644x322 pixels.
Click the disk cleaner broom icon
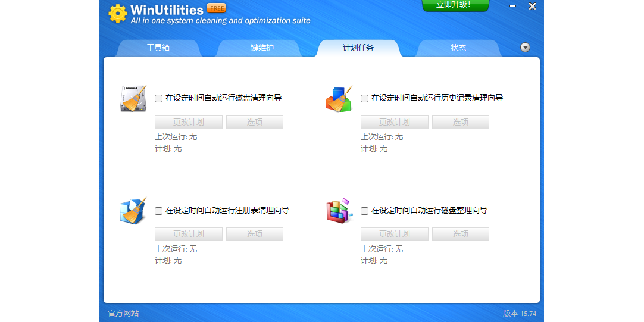(133, 99)
